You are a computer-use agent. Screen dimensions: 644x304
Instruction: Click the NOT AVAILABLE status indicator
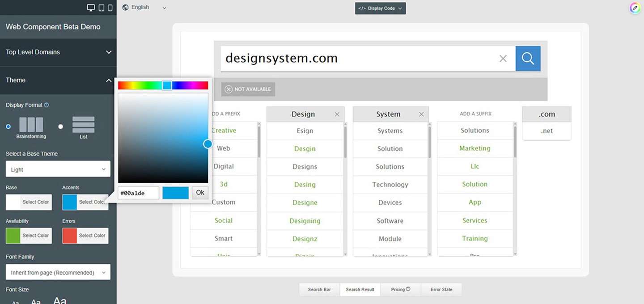[247, 89]
